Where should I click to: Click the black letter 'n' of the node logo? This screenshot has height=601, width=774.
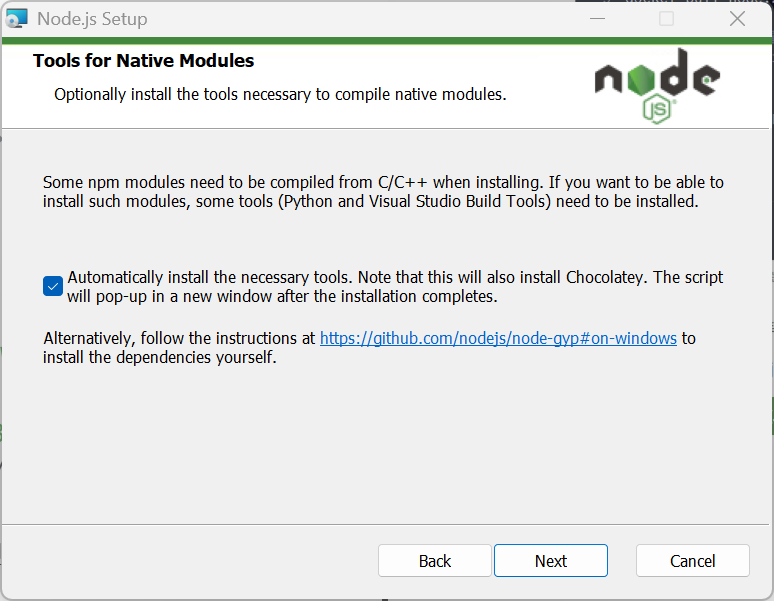[x=609, y=80]
